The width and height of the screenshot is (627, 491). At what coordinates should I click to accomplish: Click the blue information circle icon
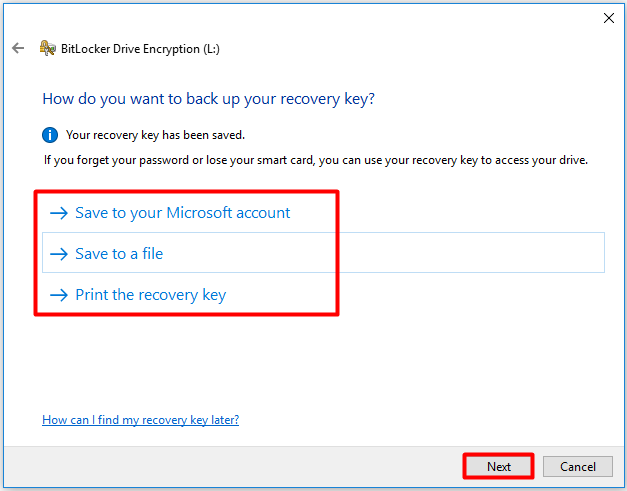pos(50,135)
